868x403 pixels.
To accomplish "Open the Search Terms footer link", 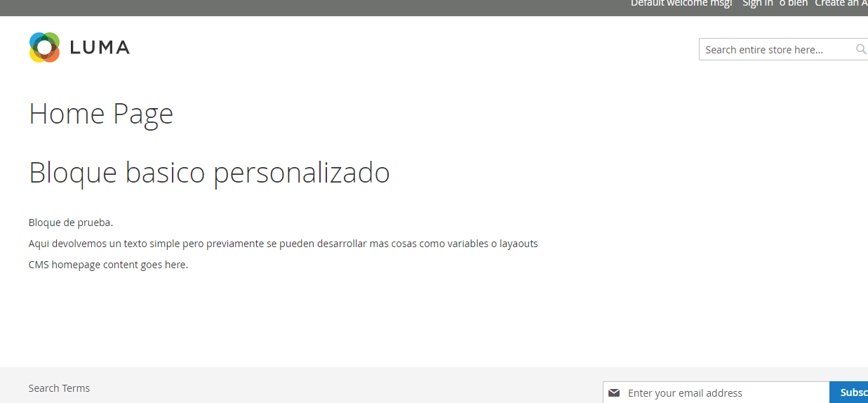I will (59, 388).
